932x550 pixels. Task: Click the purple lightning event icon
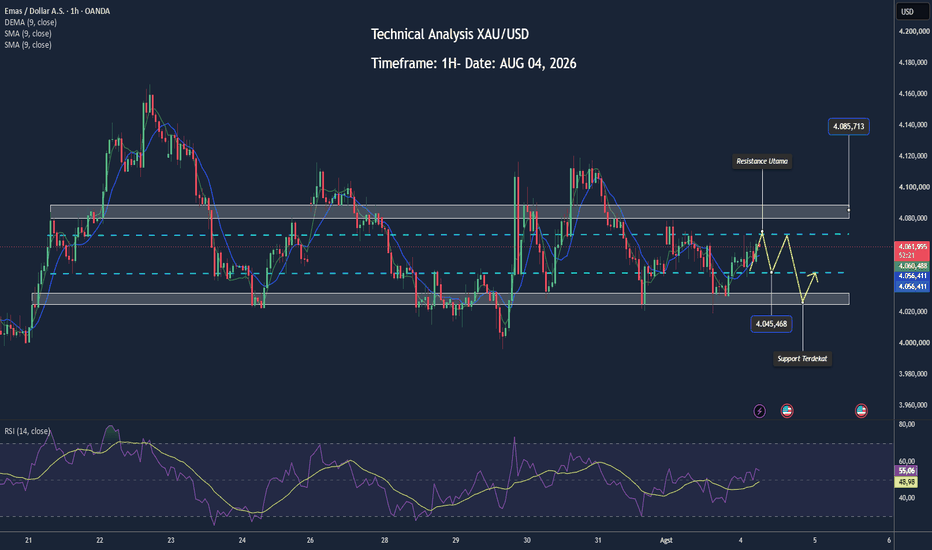point(759,411)
